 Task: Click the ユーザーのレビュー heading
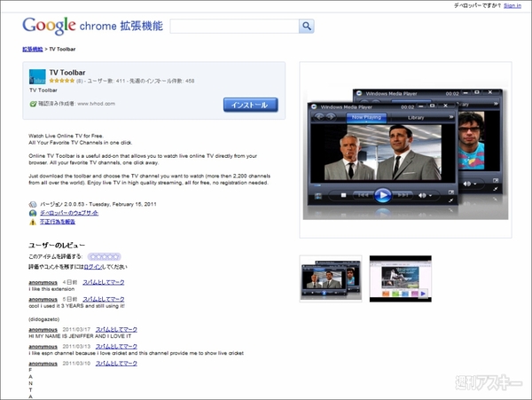pyautogui.click(x=57, y=246)
